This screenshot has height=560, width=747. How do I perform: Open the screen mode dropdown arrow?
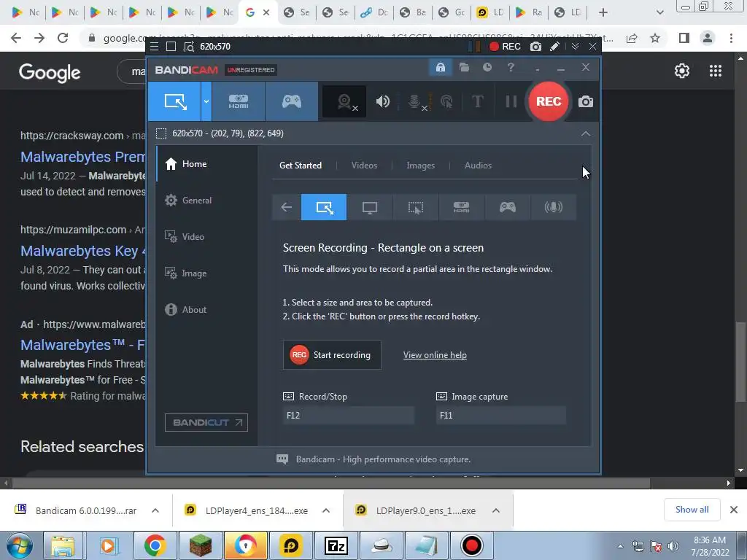206,101
